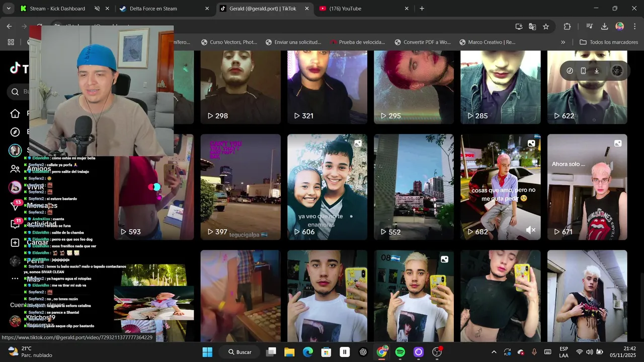Open the volume control in the system tray
Viewport: 644px width, 362px height.
coord(590,352)
